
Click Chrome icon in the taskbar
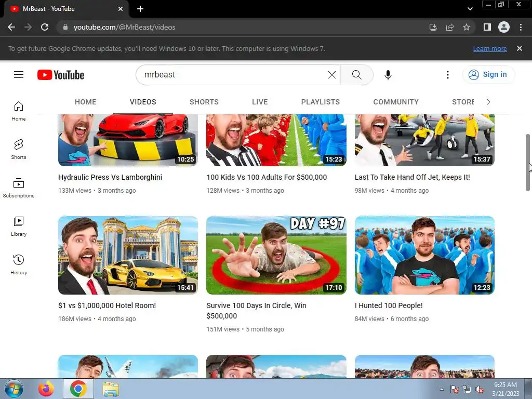[78, 389]
